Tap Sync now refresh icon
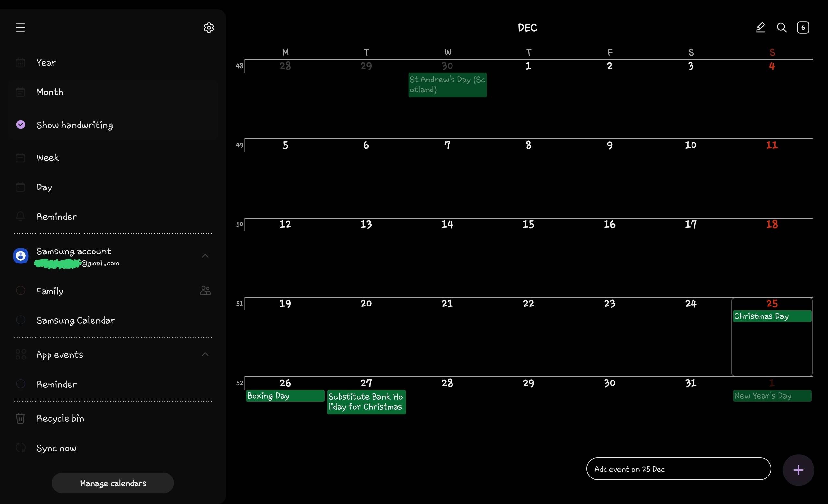This screenshot has height=504, width=828. pos(20,448)
